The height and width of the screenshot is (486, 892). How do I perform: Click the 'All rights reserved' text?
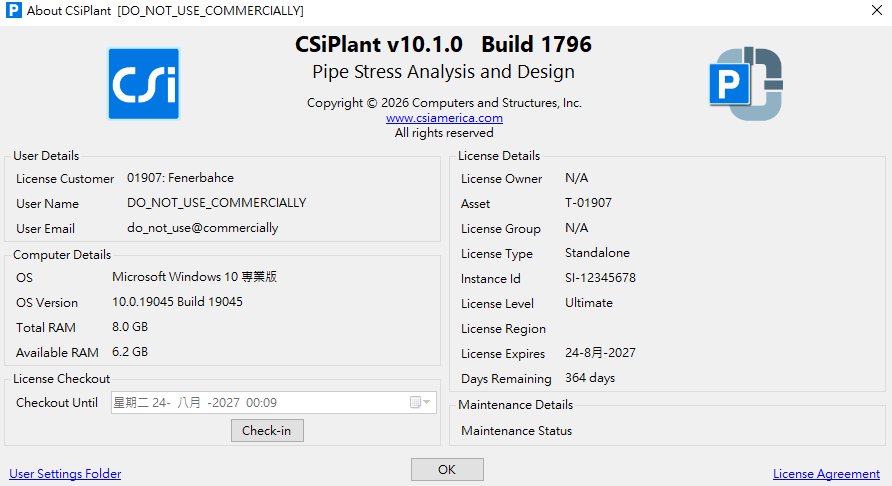pos(444,133)
